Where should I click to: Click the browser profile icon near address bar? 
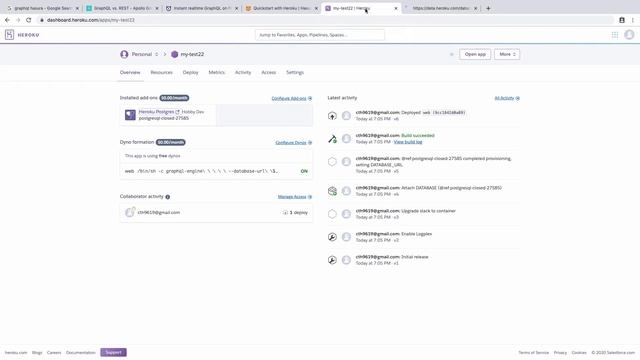point(622,20)
